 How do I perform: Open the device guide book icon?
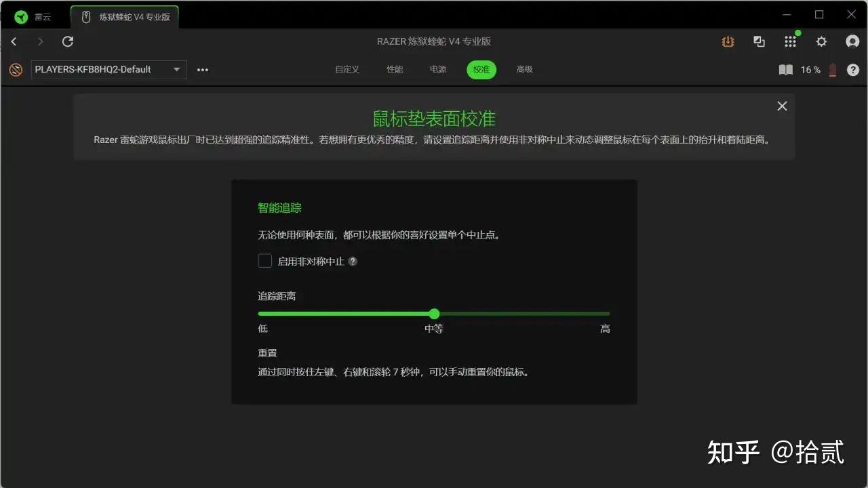pyautogui.click(x=785, y=70)
